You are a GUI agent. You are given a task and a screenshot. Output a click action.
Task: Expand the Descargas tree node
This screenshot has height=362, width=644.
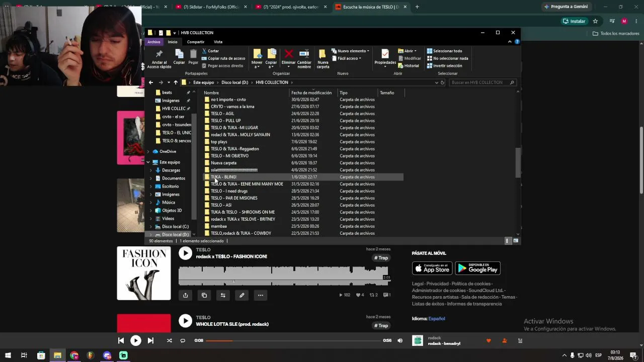click(x=151, y=170)
